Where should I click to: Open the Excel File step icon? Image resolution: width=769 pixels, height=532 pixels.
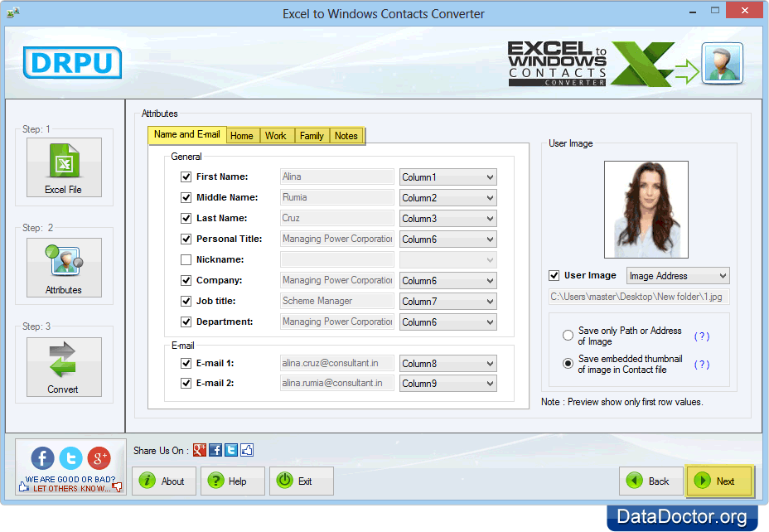coord(64,167)
